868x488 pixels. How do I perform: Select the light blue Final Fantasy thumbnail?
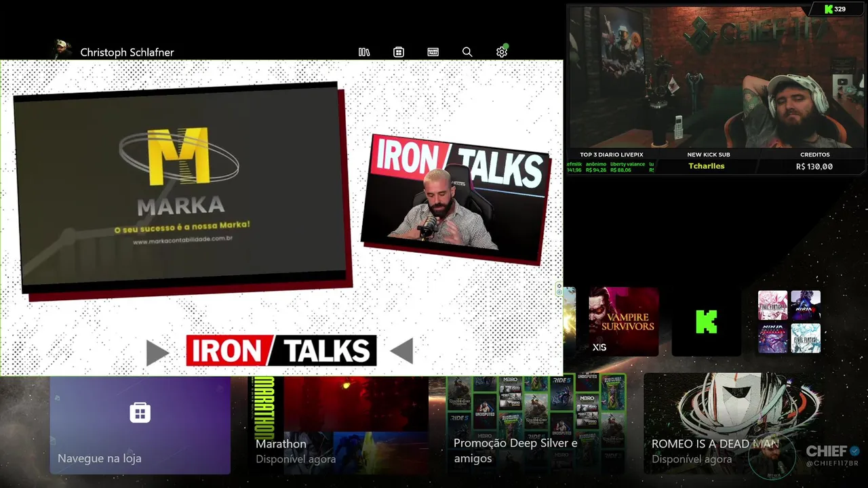pos(806,338)
